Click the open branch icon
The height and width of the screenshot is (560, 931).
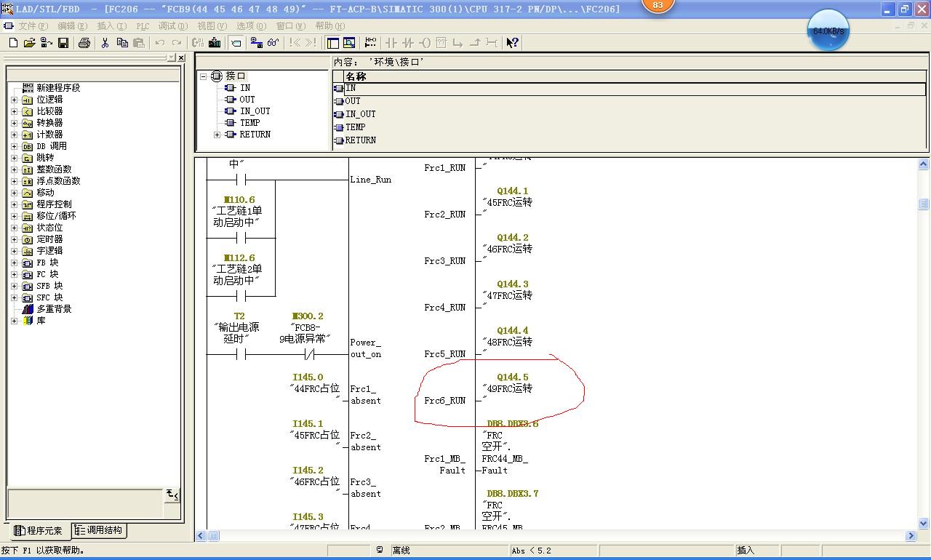(x=458, y=43)
